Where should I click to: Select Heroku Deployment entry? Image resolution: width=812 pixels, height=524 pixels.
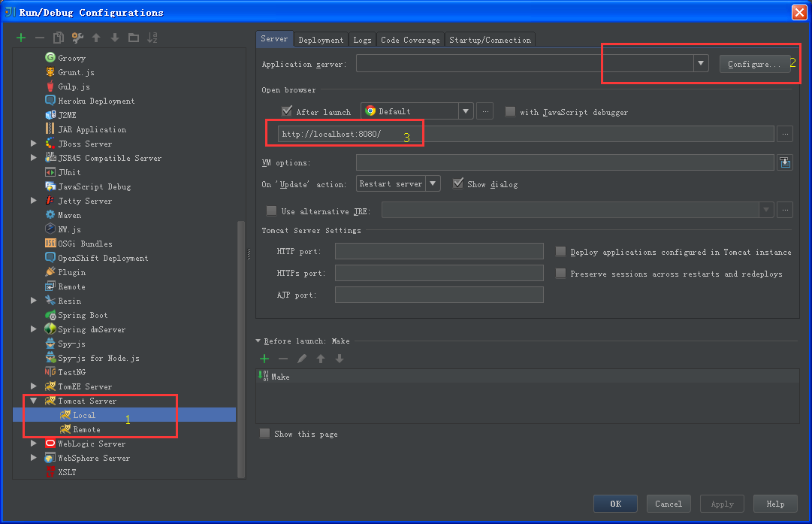tap(96, 101)
